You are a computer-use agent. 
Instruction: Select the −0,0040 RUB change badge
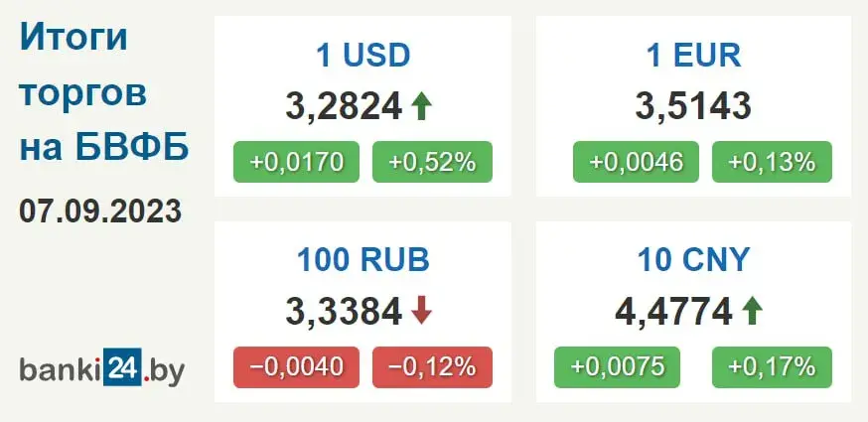point(296,367)
